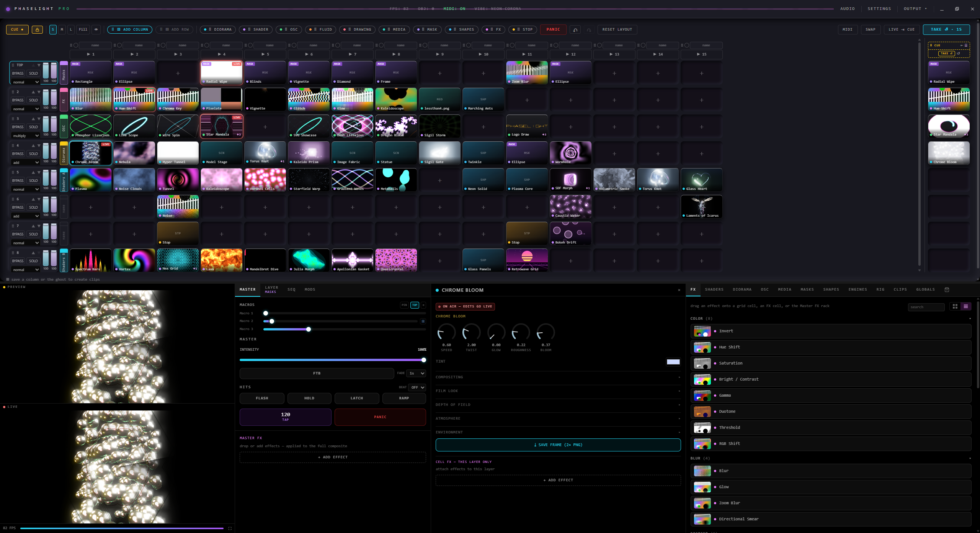The image size is (980, 533).
Task: Open the SHADERS browser tab
Action: pos(714,290)
